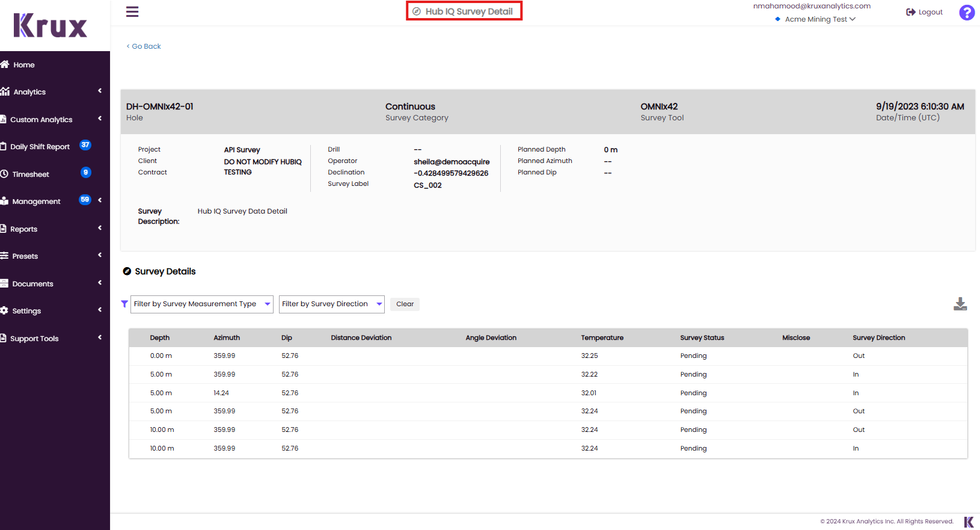The image size is (980, 530).
Task: Click the Timesheet notification badge 9
Action: click(86, 173)
